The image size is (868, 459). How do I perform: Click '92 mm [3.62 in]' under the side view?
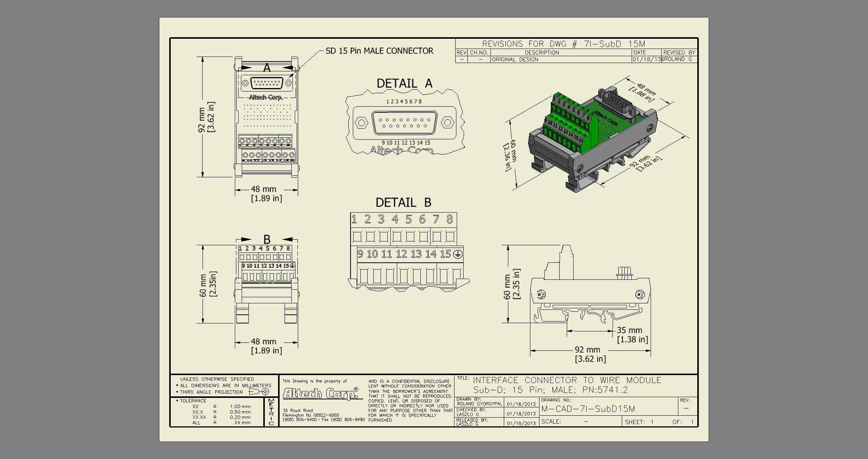point(590,354)
